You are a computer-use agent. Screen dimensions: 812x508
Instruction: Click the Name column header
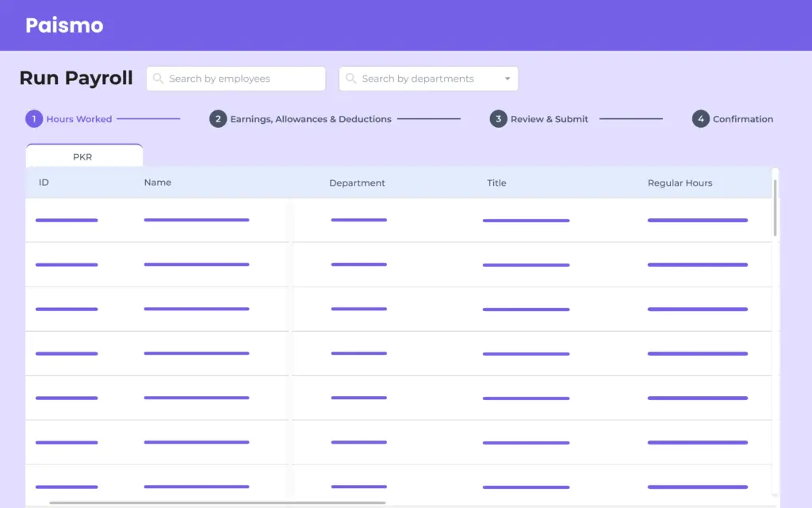point(158,183)
